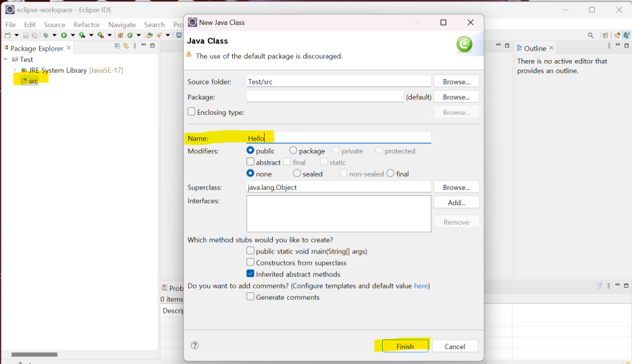Open the Search menu

(155, 24)
